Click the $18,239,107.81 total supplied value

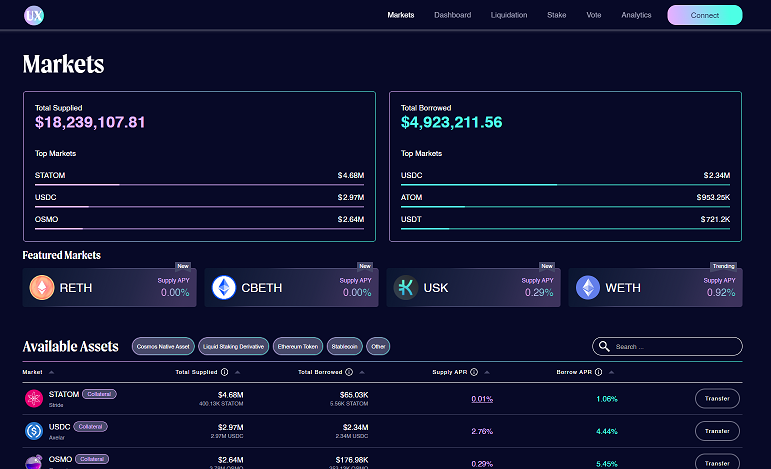(x=90, y=122)
